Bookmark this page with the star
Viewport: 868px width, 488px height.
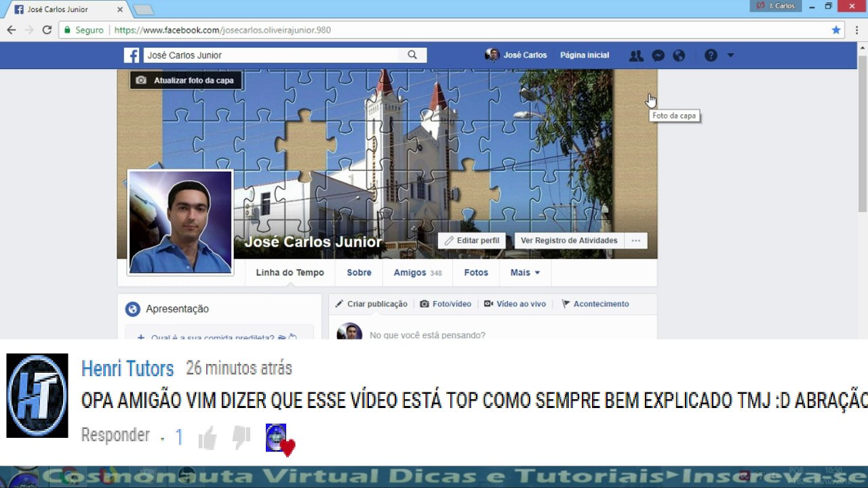tap(836, 30)
